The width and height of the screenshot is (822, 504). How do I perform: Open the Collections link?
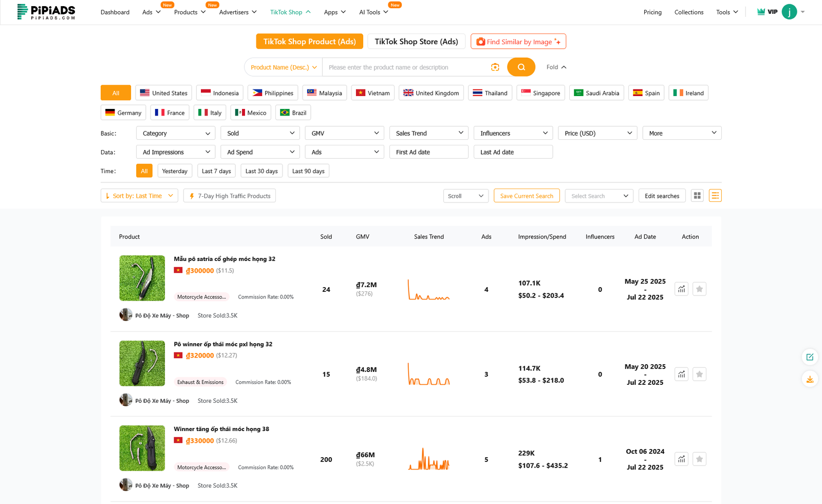click(x=688, y=12)
